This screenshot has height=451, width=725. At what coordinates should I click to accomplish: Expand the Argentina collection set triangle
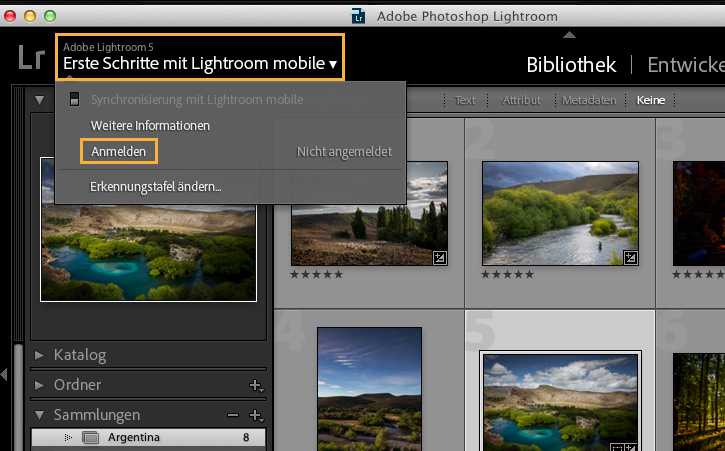coord(68,437)
